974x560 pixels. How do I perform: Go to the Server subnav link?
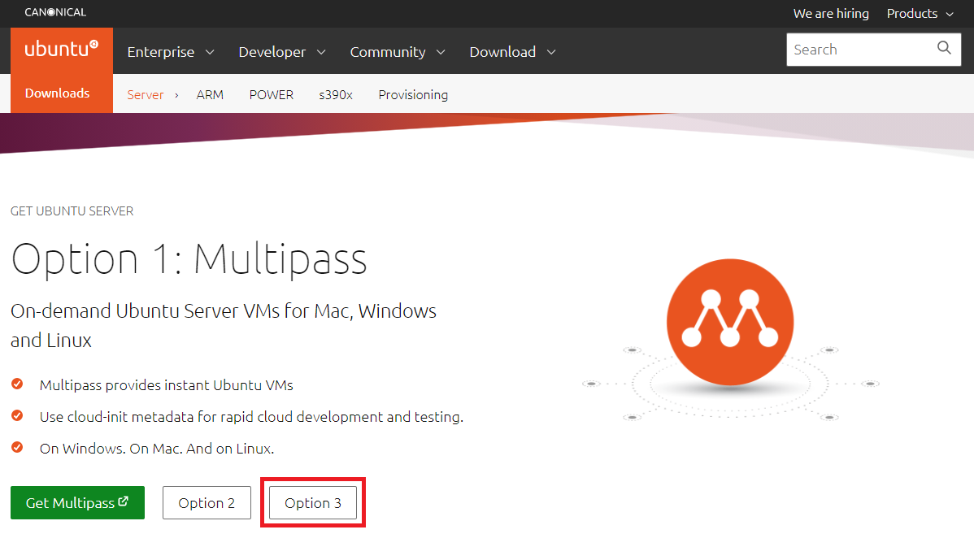pos(146,95)
